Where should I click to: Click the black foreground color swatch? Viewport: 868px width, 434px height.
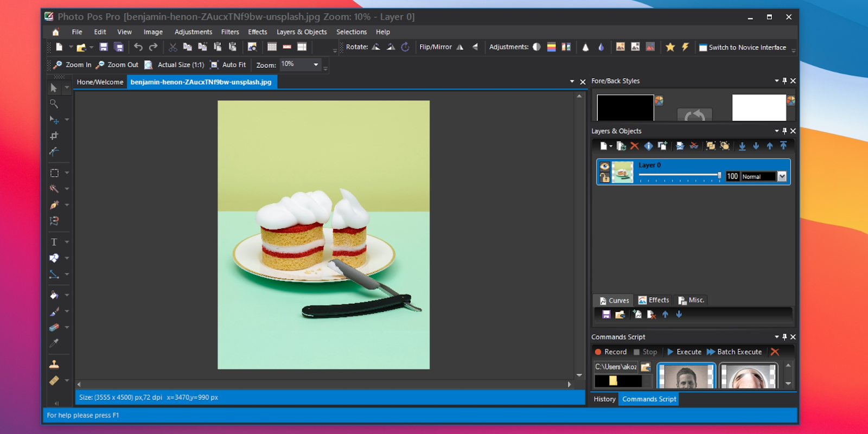point(625,107)
